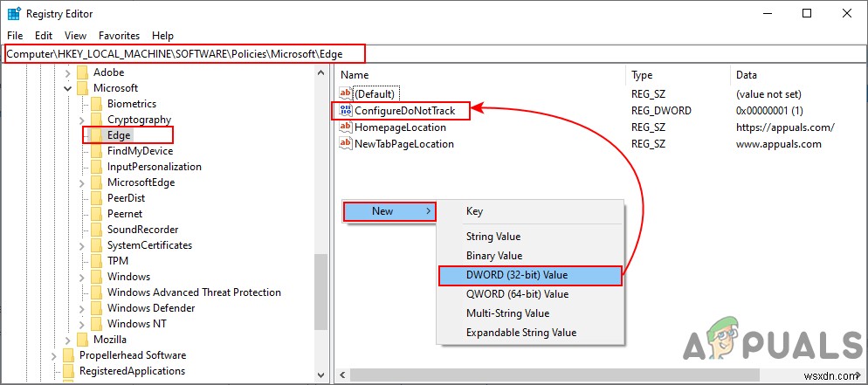
Task: Select the NewTabPageLocation value name
Action: coord(404,144)
